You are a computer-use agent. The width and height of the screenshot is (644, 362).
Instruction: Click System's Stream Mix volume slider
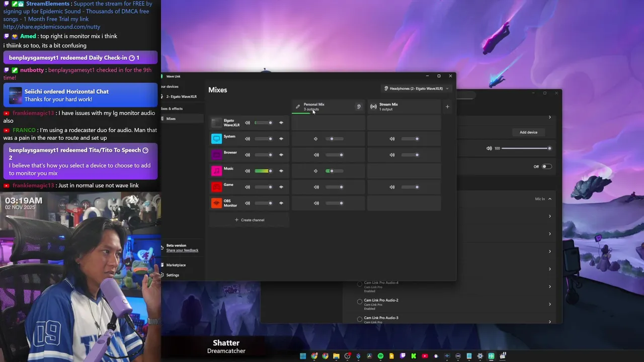pyautogui.click(x=410, y=139)
